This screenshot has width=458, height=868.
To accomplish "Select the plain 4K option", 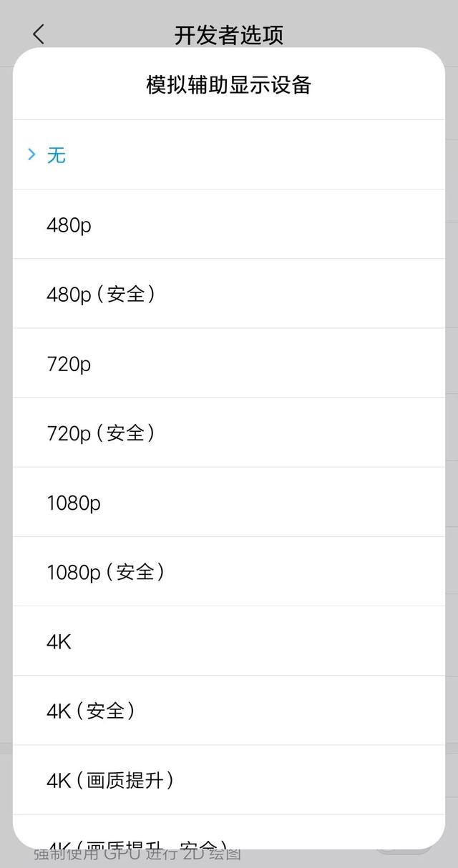I will point(59,641).
